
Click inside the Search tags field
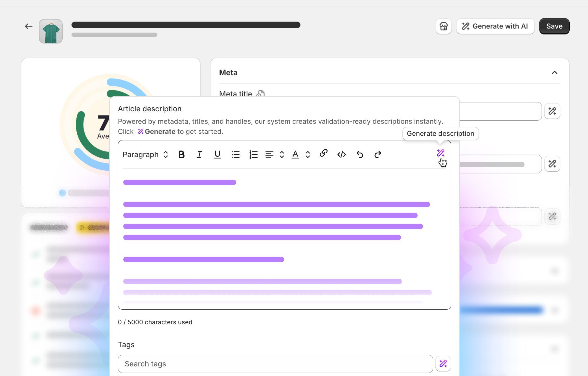pyautogui.click(x=275, y=364)
